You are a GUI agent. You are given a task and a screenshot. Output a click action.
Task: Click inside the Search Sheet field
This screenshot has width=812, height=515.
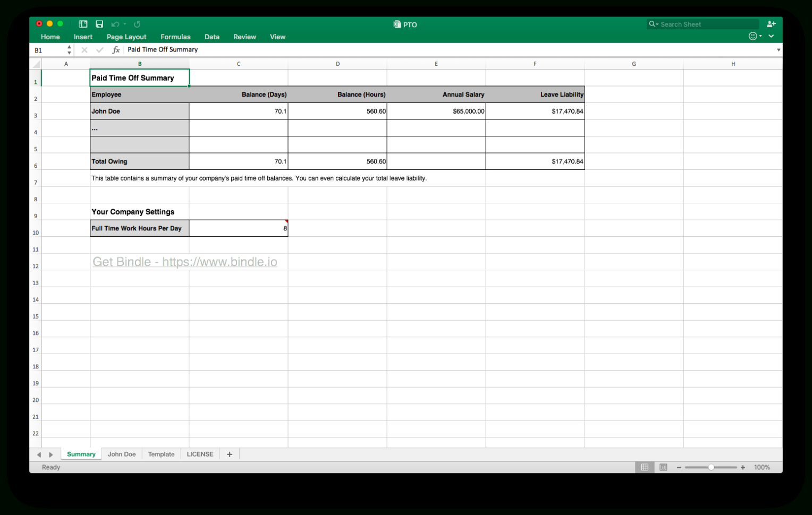tap(707, 24)
